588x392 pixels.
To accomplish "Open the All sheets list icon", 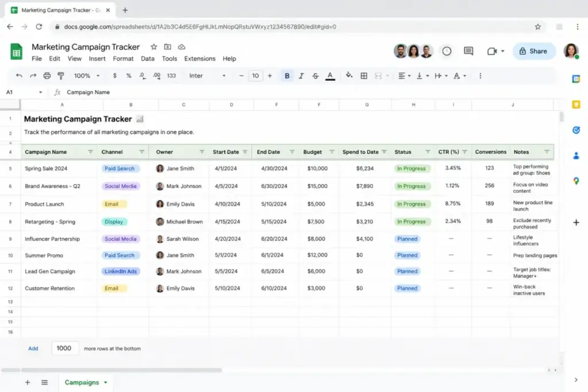I will pos(45,382).
